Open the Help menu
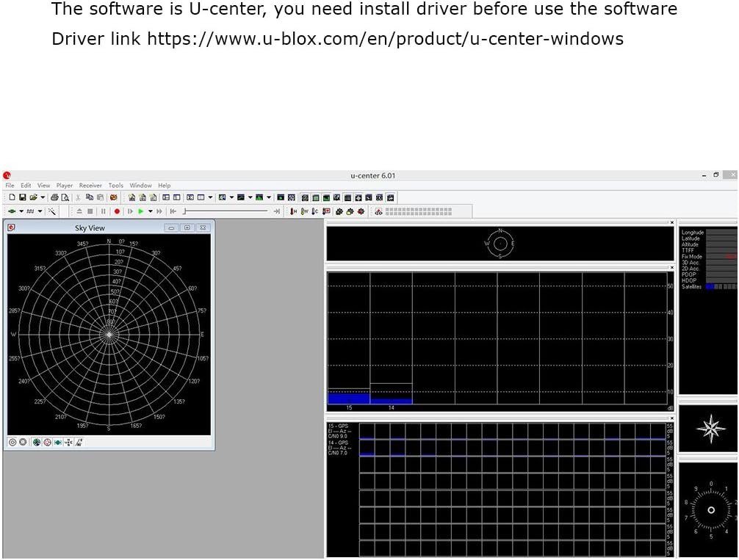The width and height of the screenshot is (739, 560). tap(164, 186)
